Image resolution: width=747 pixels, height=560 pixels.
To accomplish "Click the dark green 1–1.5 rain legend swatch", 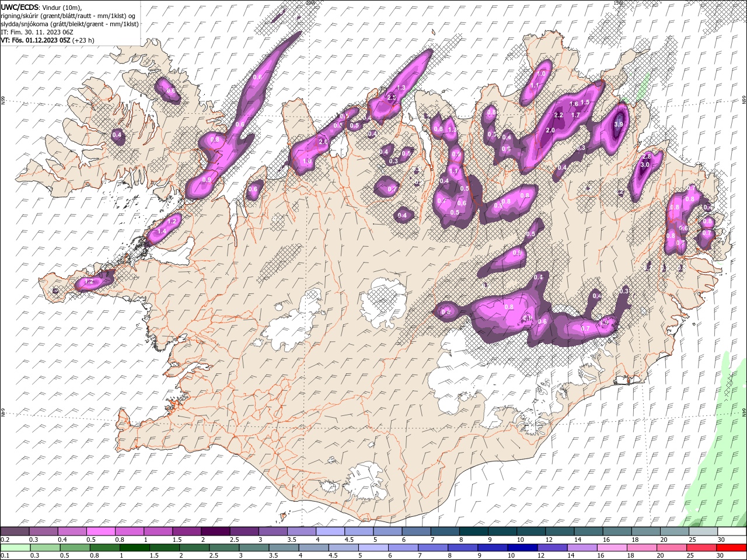I will pos(135,548).
